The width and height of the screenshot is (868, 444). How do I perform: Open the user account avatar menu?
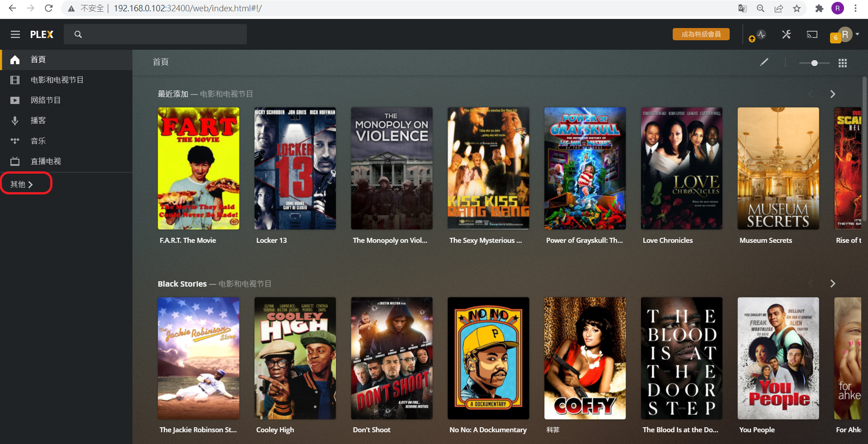pos(845,34)
